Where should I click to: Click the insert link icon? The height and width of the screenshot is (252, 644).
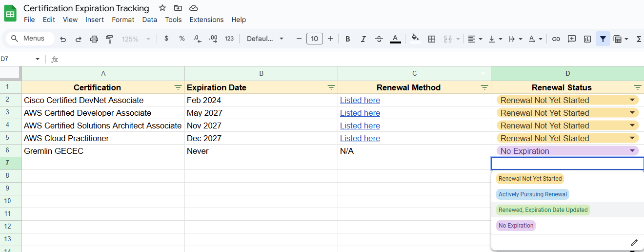tap(556, 39)
